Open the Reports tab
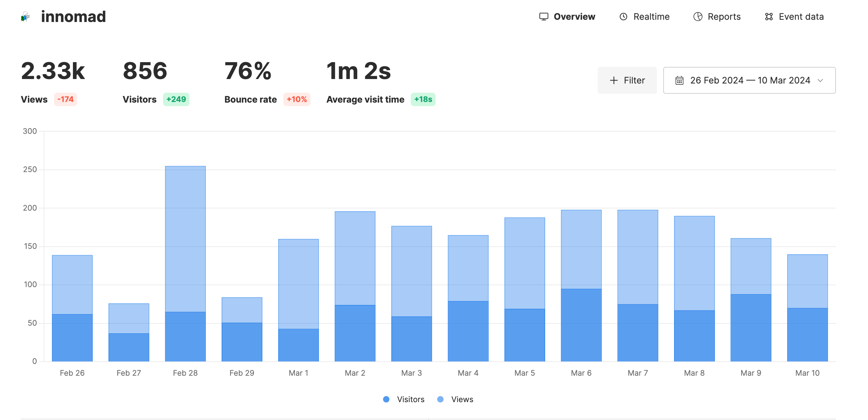868x420 pixels. coord(717,17)
